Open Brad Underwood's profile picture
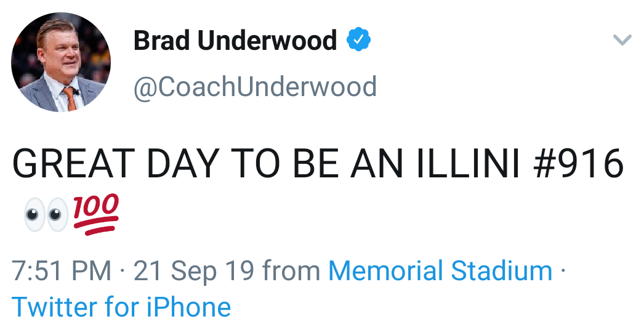Viewport: 644px width, 335px height. pos(60,62)
